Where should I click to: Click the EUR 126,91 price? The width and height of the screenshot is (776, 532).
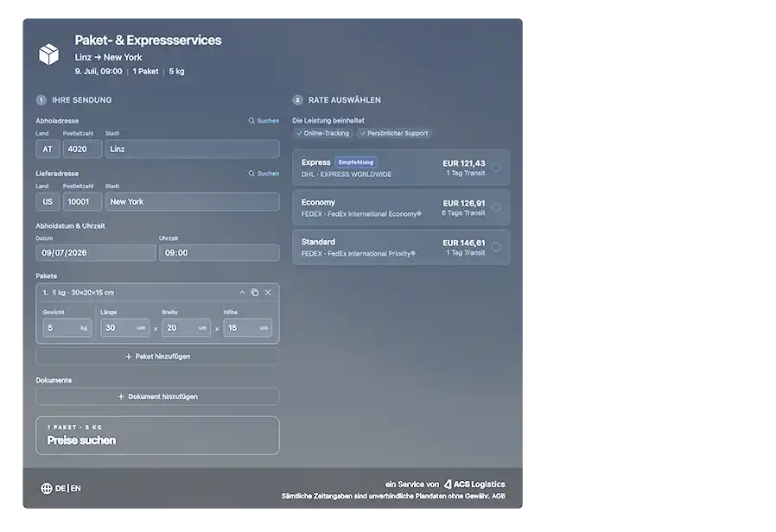point(464,203)
